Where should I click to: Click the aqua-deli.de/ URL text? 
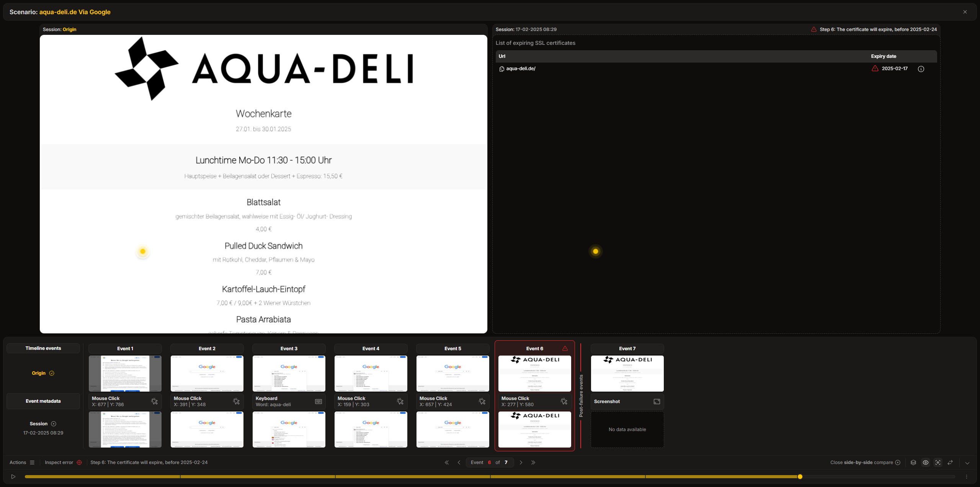521,69
